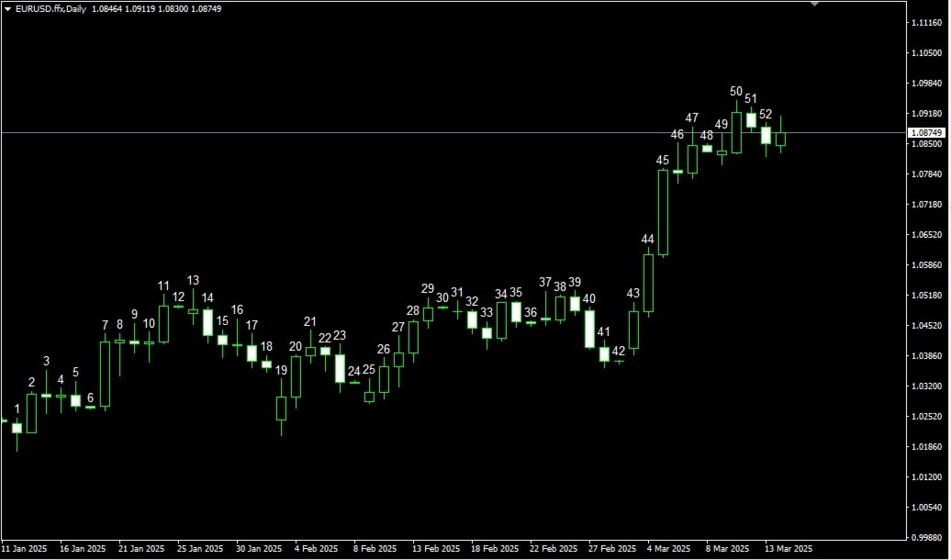The height and width of the screenshot is (560, 951).
Task: Click the highlighted current price tag 1.08749
Action: click(927, 133)
